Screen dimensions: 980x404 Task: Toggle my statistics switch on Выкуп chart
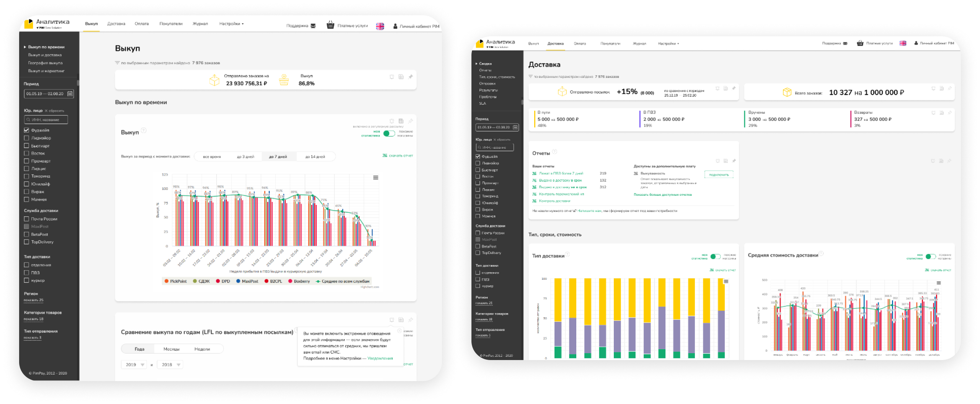389,133
